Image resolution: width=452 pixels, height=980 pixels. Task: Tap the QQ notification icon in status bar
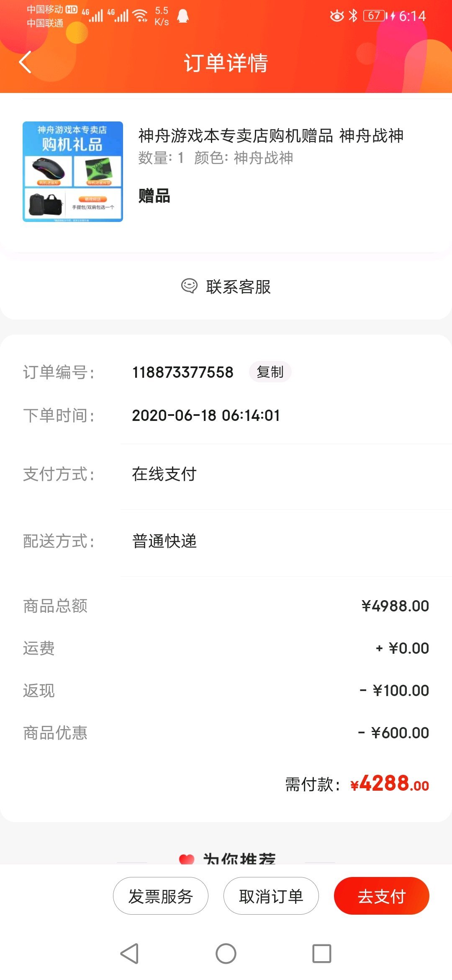point(182,16)
